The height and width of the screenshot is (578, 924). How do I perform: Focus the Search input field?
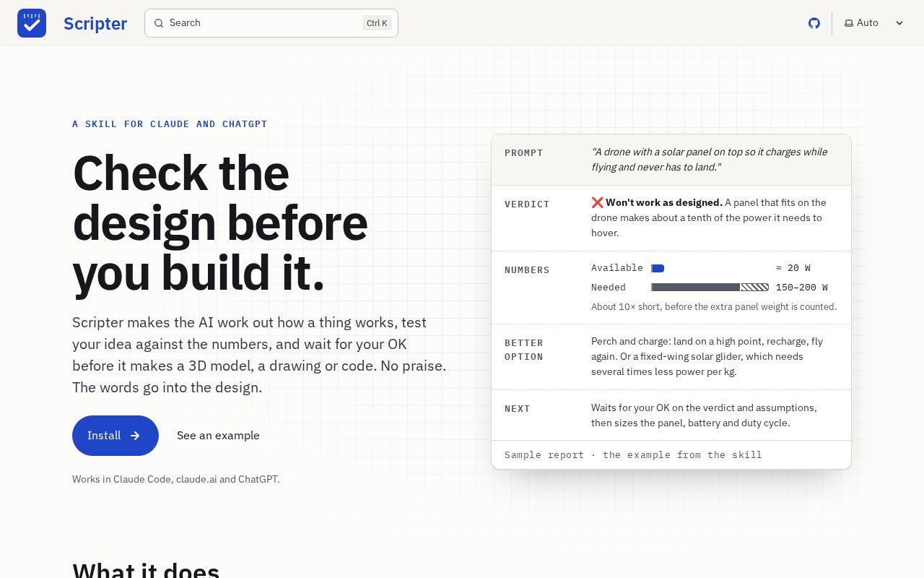[271, 23]
